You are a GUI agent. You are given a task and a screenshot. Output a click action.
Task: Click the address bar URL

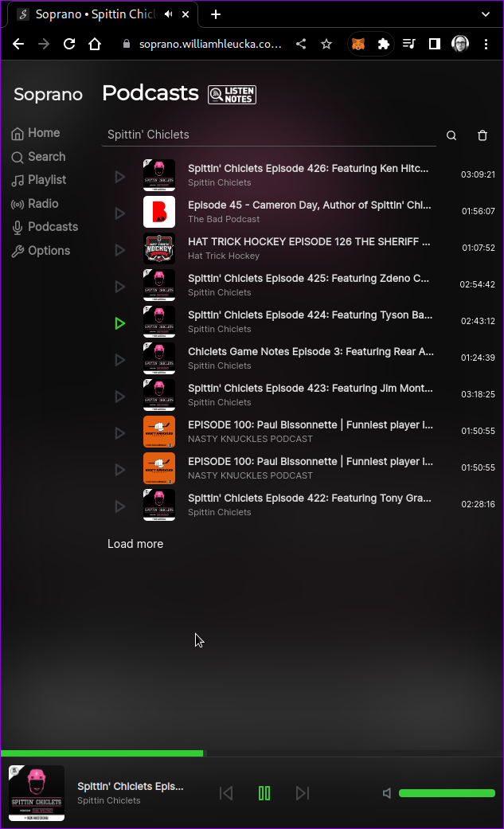tap(210, 44)
